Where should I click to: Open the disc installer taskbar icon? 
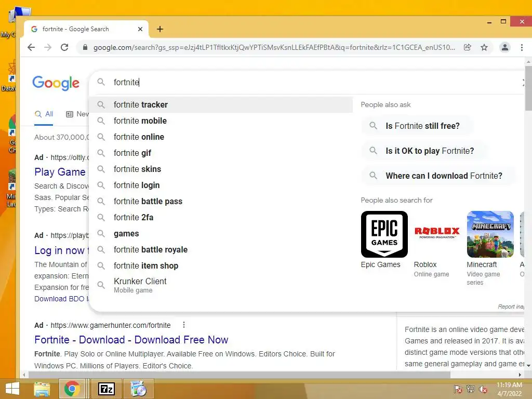point(138,389)
